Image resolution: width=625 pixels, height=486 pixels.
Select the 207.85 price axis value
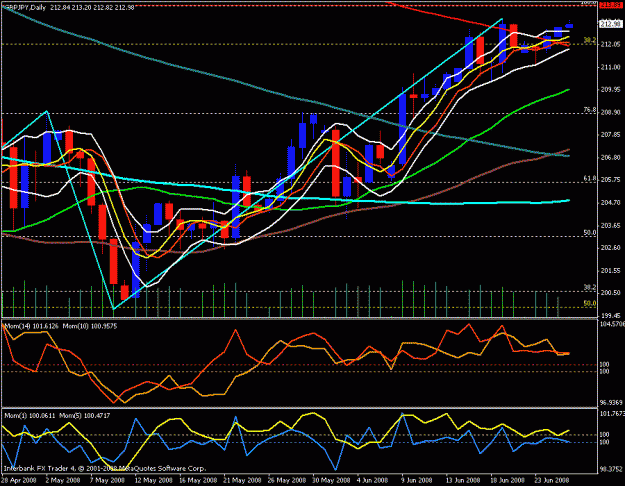click(610, 135)
